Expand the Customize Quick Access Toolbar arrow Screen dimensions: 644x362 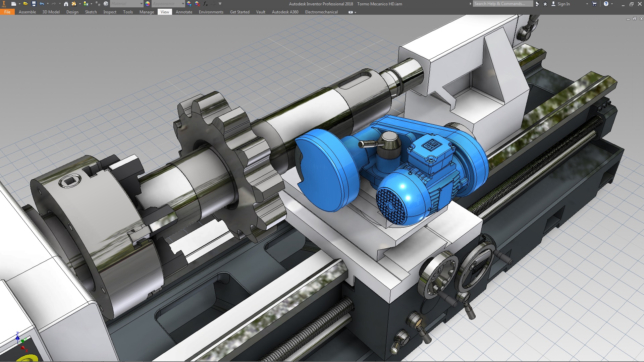pos(220,4)
